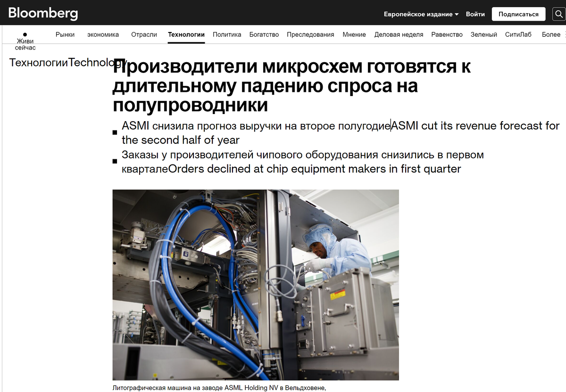Expand the Более menu
The height and width of the screenshot is (392, 566).
coord(551,34)
